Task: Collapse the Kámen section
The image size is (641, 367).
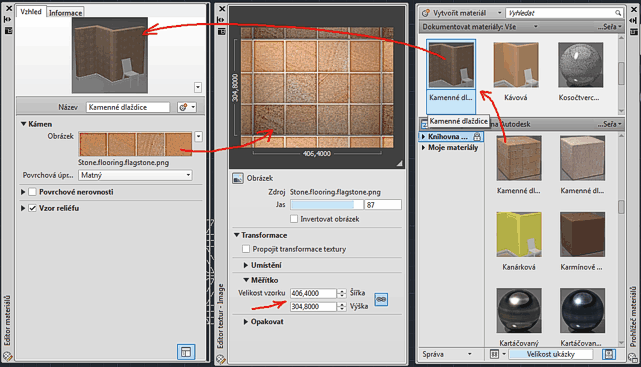Action: click(x=24, y=124)
